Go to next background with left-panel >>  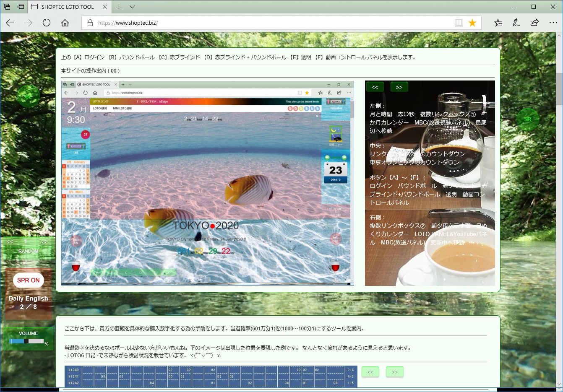44,242
